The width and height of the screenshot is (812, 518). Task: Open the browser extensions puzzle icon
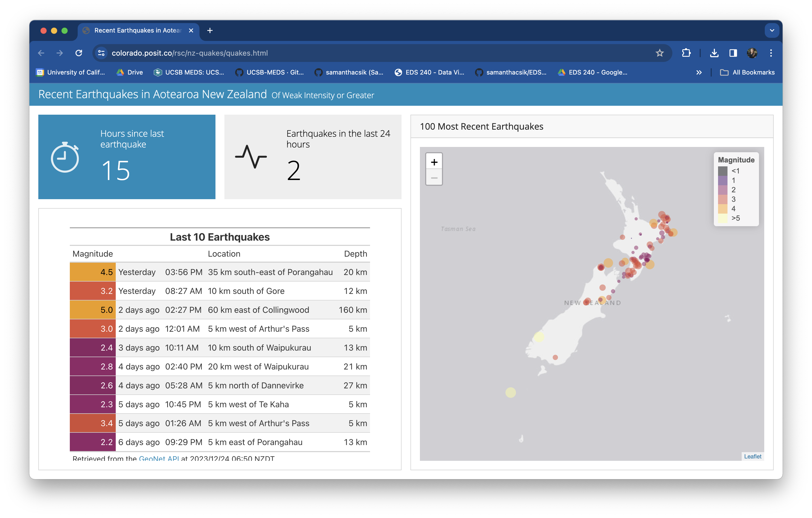(686, 53)
